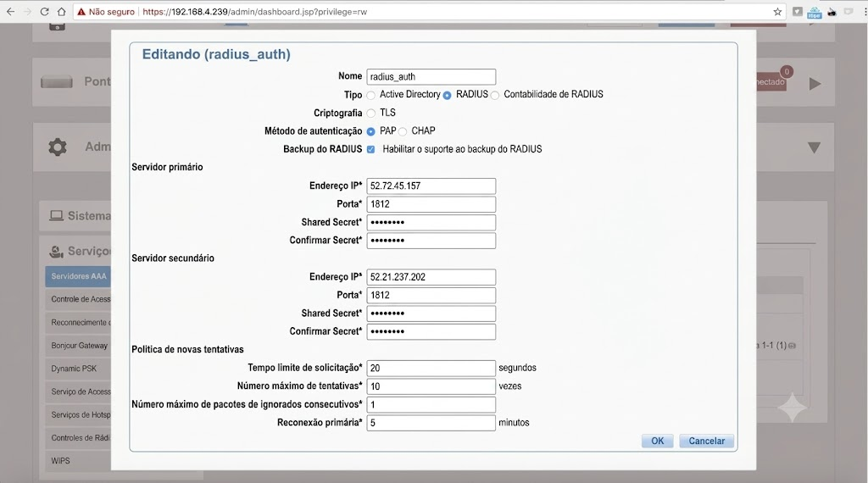Click the Cancelar button
Viewport: 868px width, 483px height.
706,441
